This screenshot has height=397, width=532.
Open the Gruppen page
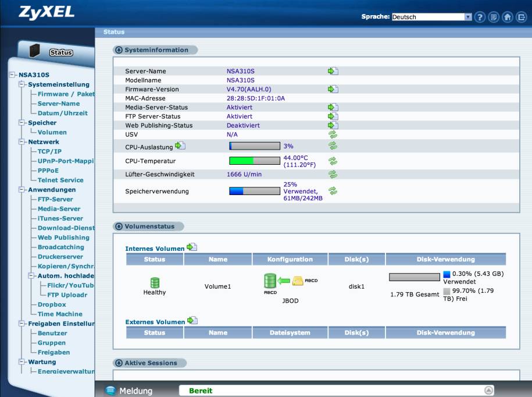click(x=52, y=343)
